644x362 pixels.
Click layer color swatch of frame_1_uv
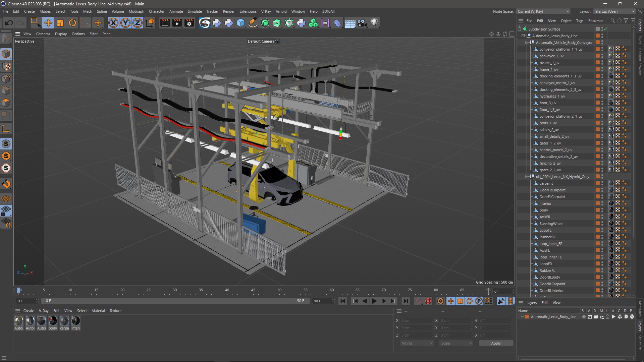coord(598,69)
